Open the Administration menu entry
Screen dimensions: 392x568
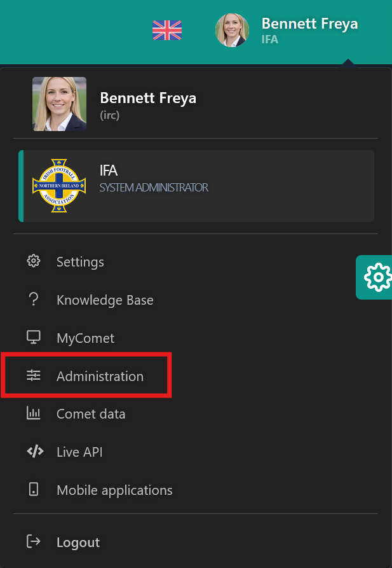100,377
